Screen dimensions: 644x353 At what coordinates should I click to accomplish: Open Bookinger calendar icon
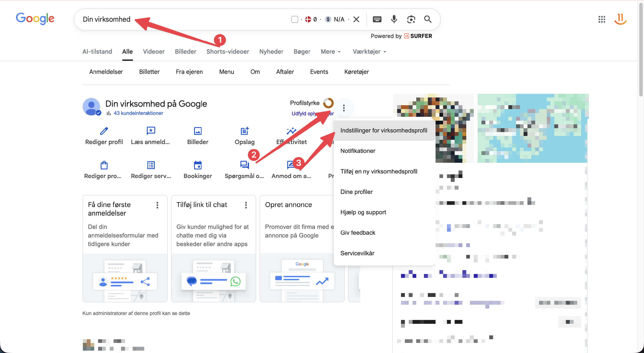[x=198, y=165]
